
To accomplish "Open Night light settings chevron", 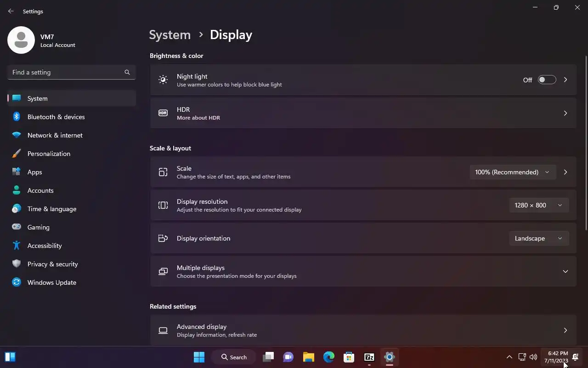I will 565,80.
